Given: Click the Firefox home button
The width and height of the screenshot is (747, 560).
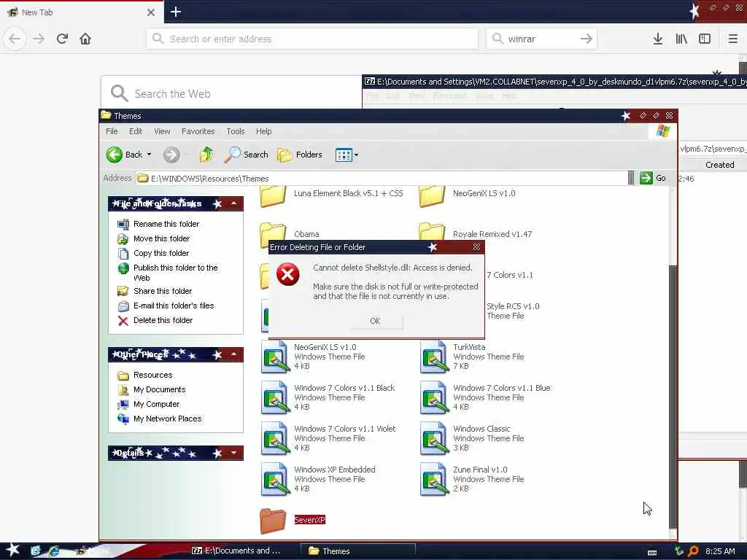Looking at the screenshot, I should [85, 39].
